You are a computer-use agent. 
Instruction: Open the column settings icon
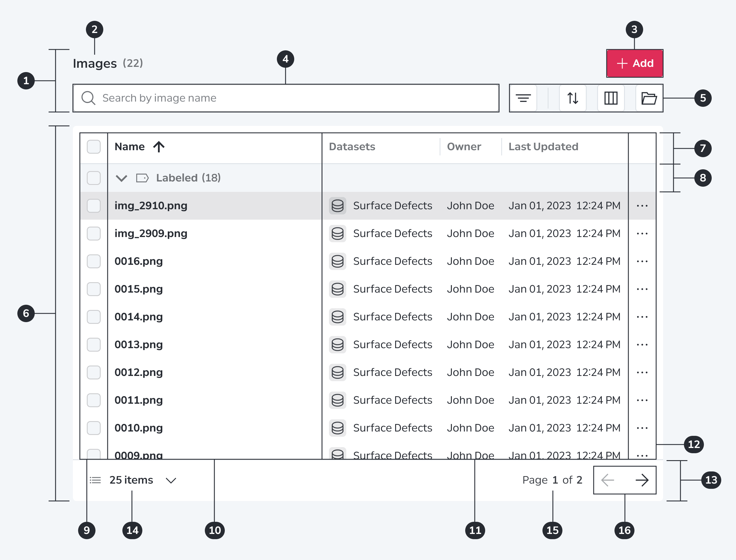[611, 98]
